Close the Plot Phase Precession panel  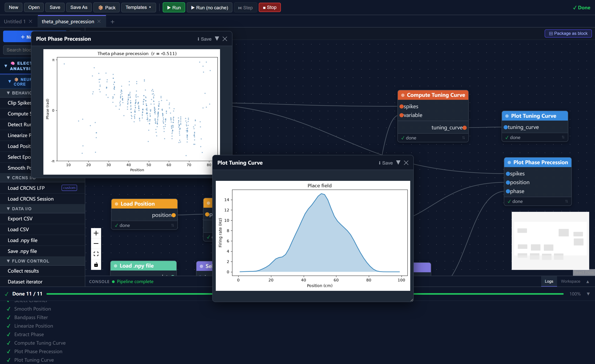click(x=225, y=39)
